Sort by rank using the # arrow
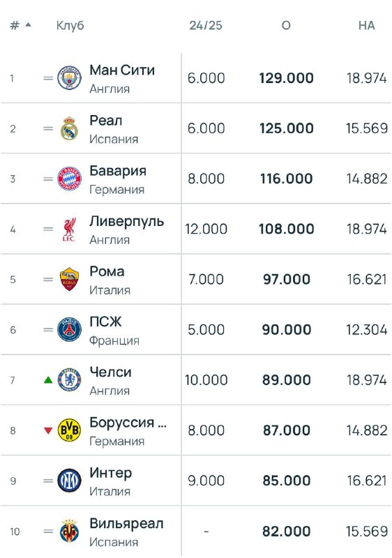 coord(21,25)
